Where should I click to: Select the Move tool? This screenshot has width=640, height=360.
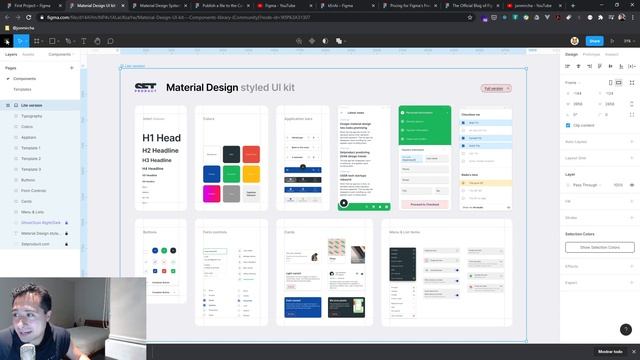point(20,41)
